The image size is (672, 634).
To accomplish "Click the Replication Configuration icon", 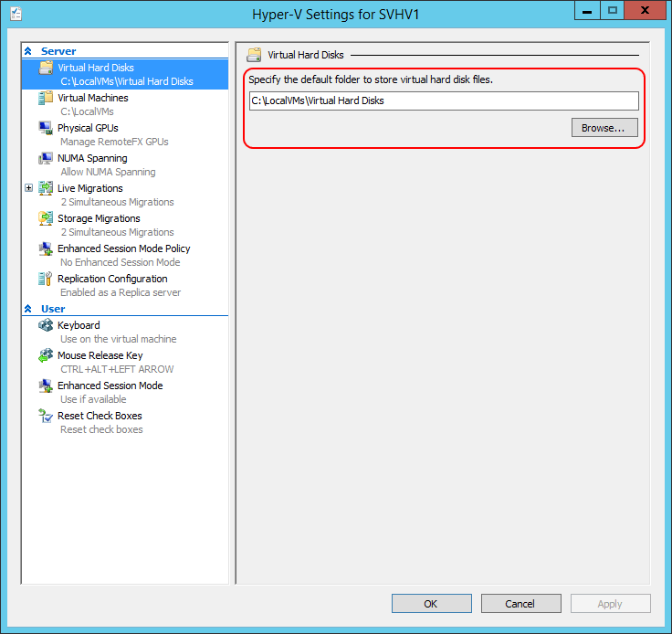I will click(x=46, y=279).
